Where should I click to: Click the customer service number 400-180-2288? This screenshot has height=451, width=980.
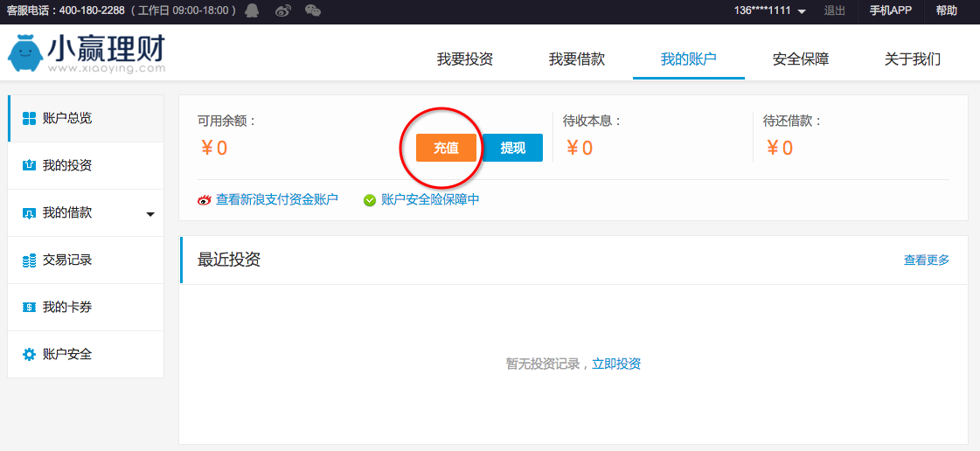coord(94,10)
